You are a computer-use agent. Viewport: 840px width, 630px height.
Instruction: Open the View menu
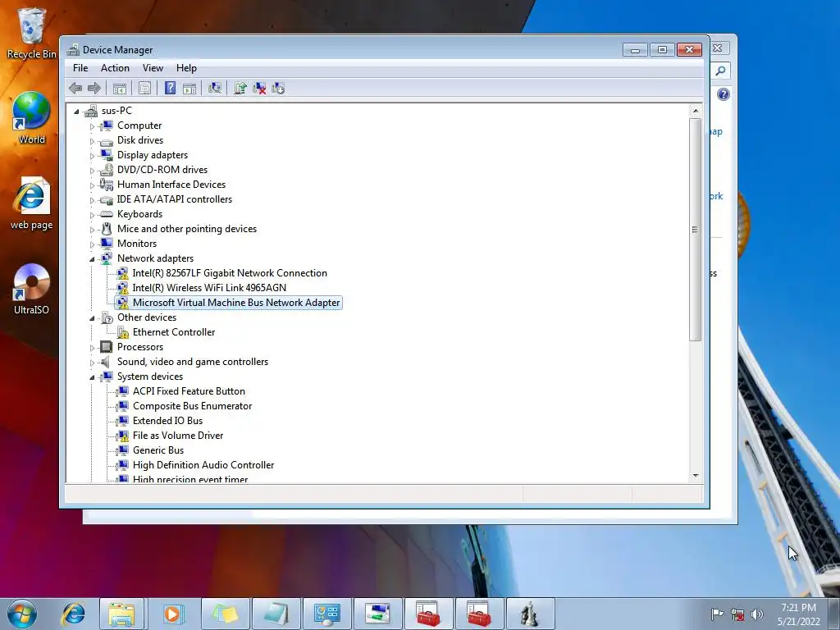click(153, 68)
